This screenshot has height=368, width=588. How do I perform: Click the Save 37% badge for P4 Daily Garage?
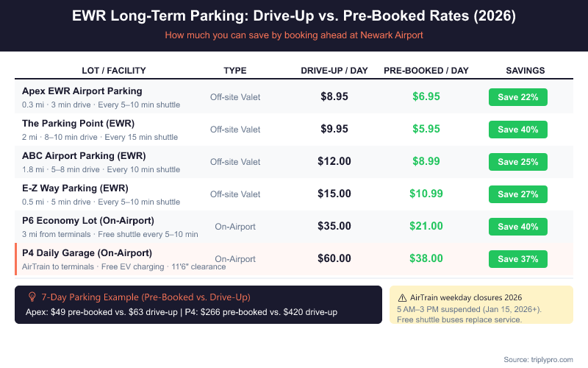[518, 258]
